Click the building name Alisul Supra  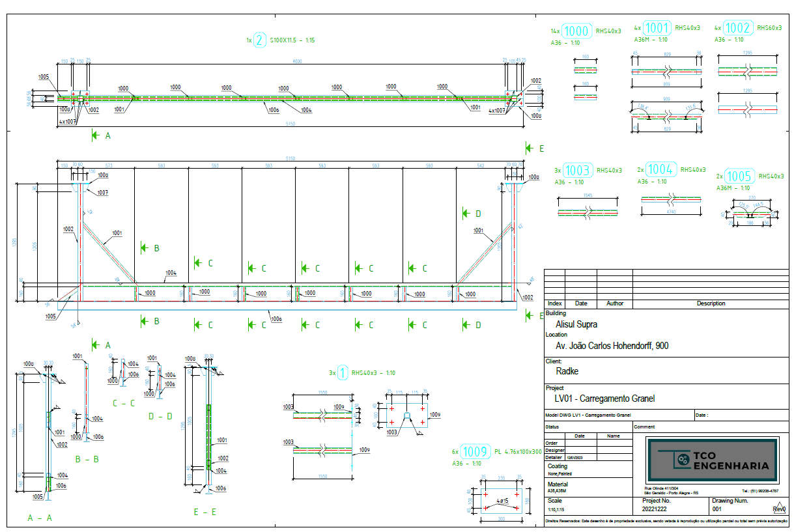(x=576, y=324)
